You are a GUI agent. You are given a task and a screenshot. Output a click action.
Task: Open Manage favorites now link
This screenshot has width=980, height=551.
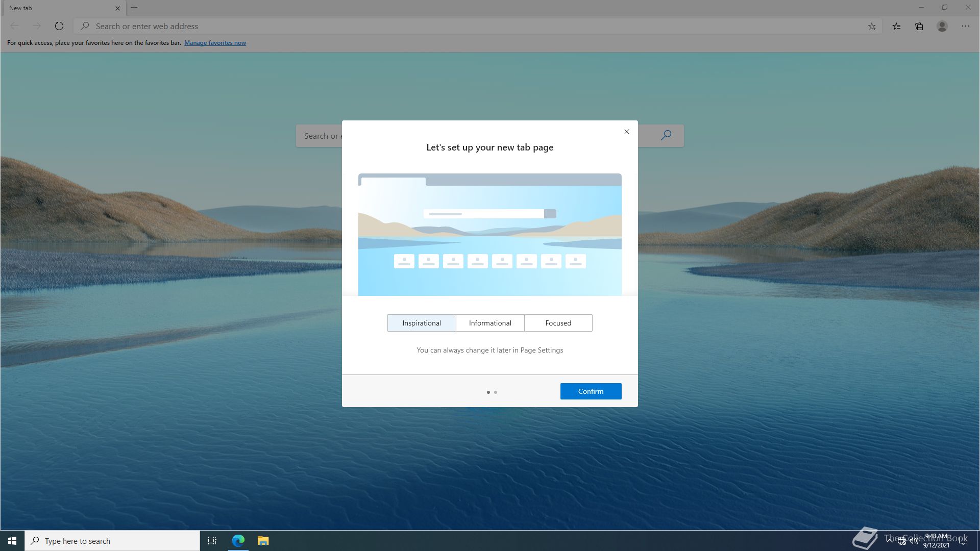click(x=215, y=43)
